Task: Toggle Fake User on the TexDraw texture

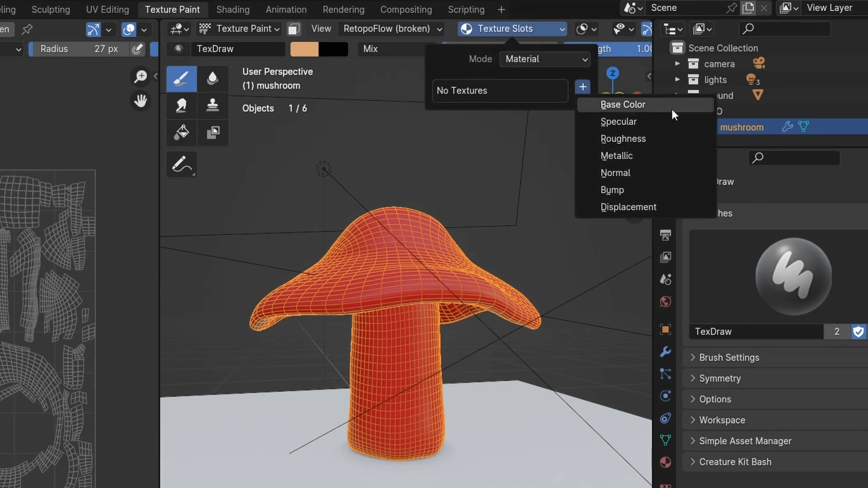Action: 858,331
